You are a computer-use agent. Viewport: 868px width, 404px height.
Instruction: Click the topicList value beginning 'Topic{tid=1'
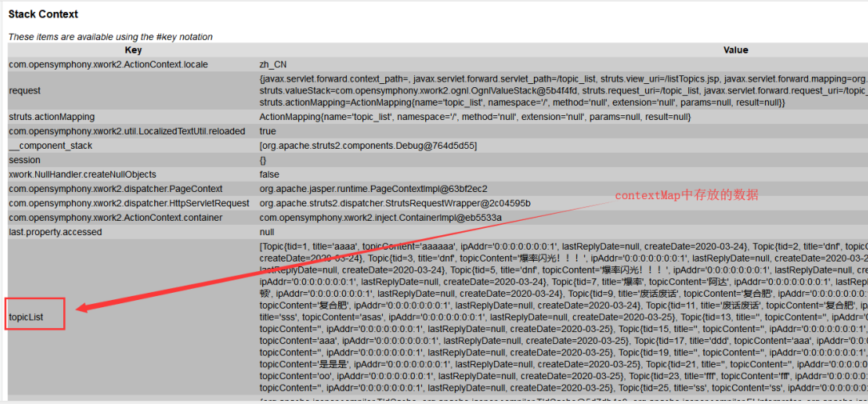pyautogui.click(x=563, y=317)
